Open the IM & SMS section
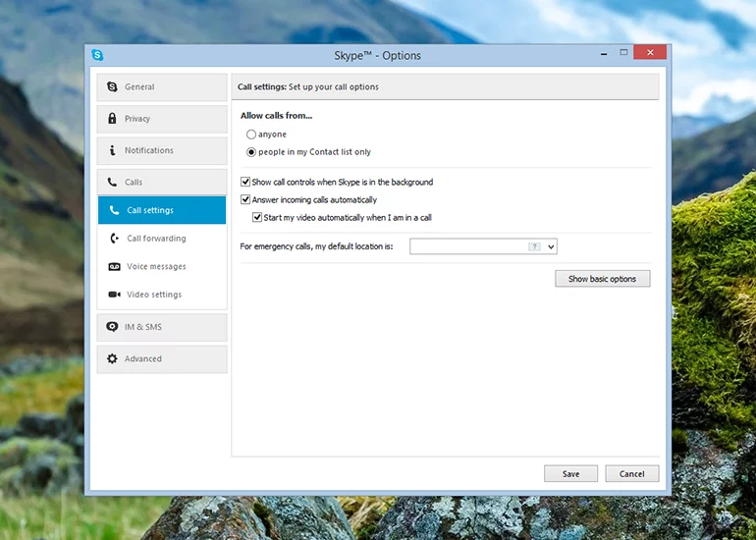 coord(162,327)
